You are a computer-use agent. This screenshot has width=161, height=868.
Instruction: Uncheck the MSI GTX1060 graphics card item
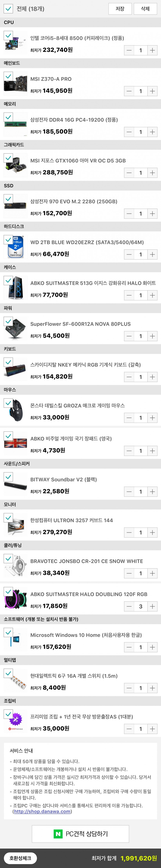click(x=8, y=158)
